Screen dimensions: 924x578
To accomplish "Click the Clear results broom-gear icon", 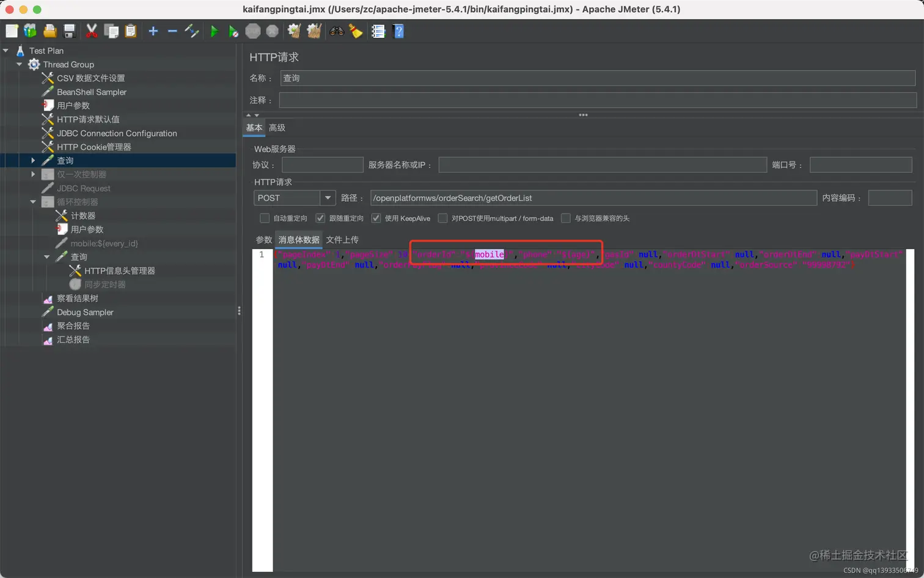I will point(295,31).
